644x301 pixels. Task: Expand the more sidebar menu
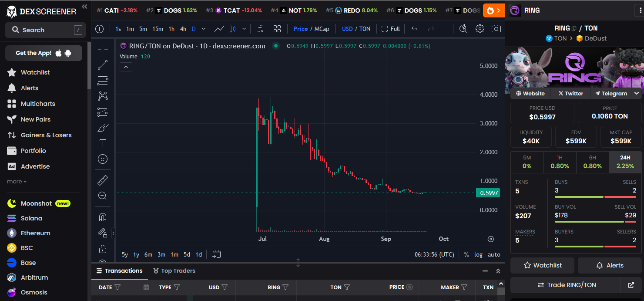(x=17, y=181)
